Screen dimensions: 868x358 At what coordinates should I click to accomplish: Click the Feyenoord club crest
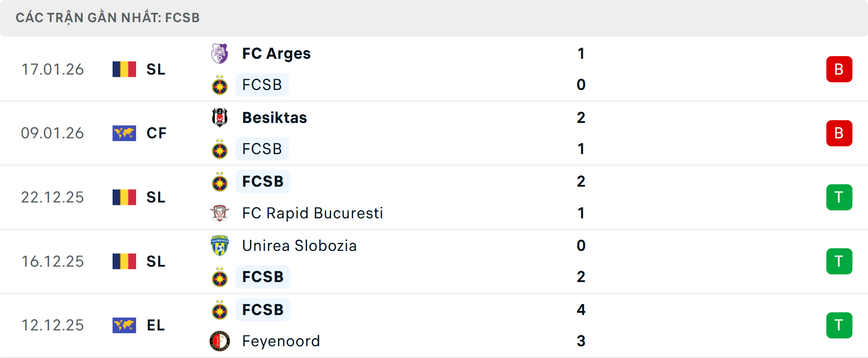click(220, 341)
